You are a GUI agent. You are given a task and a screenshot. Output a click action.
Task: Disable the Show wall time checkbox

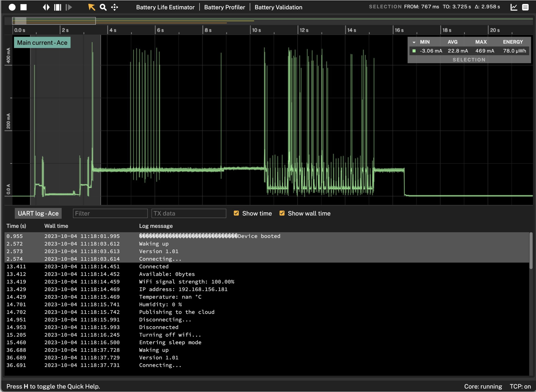click(x=282, y=213)
